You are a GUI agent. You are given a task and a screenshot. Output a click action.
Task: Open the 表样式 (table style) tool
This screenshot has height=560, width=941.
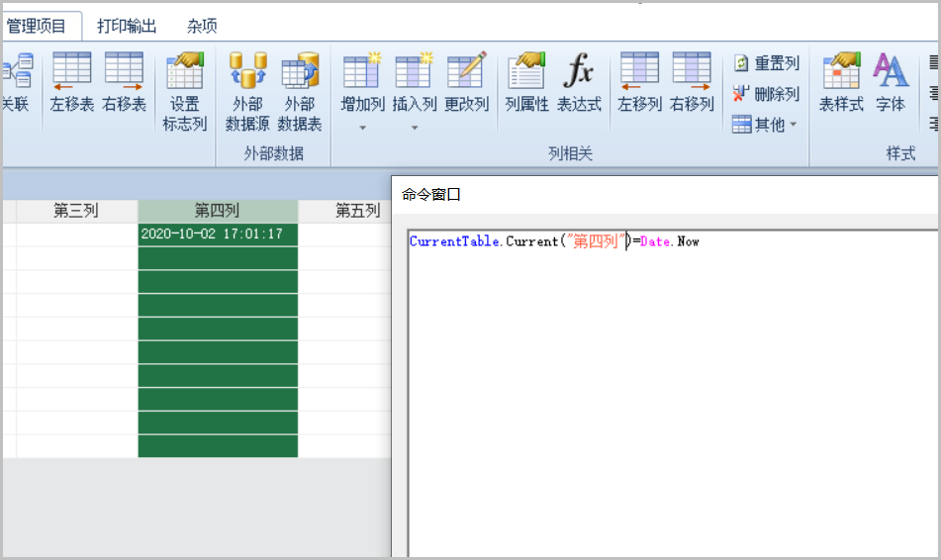[841, 81]
